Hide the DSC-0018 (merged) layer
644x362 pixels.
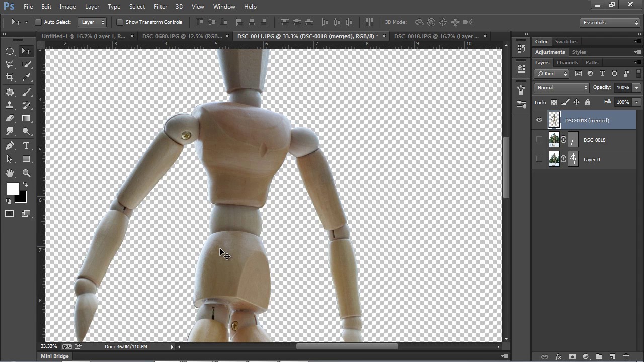pyautogui.click(x=539, y=120)
